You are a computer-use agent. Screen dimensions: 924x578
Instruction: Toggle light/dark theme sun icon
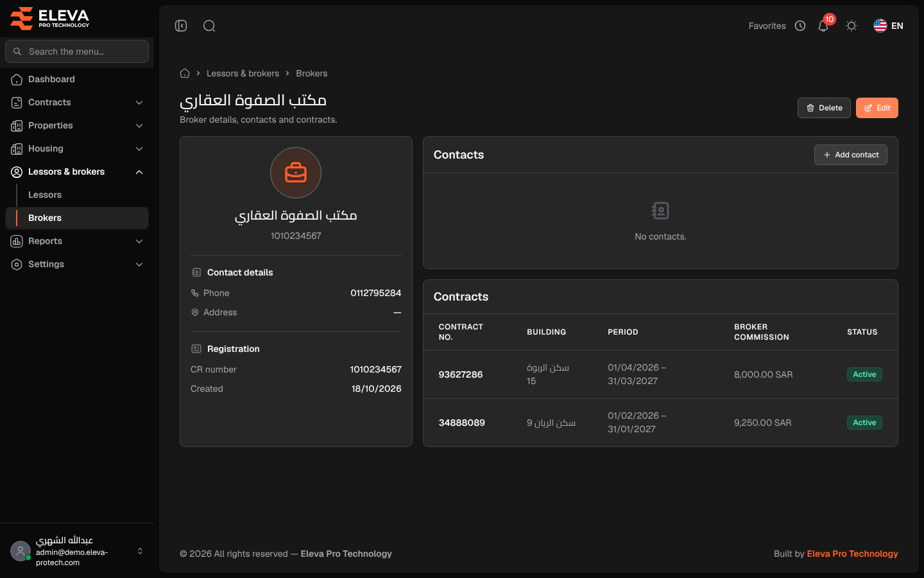point(851,26)
